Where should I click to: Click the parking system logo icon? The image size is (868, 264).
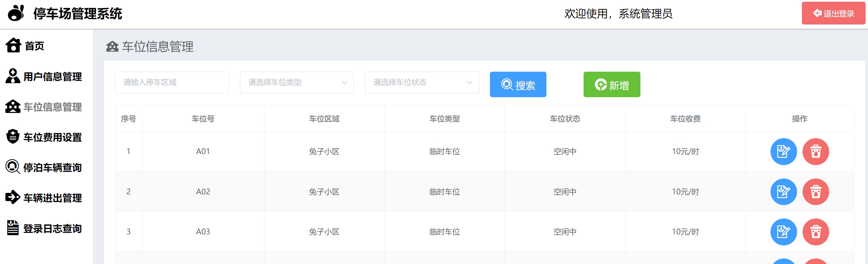pos(16,13)
